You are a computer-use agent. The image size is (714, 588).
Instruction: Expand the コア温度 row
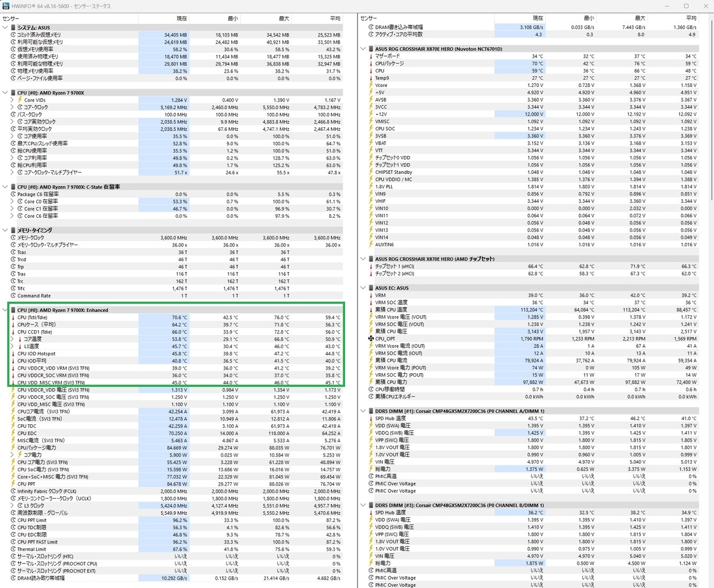[13, 339]
